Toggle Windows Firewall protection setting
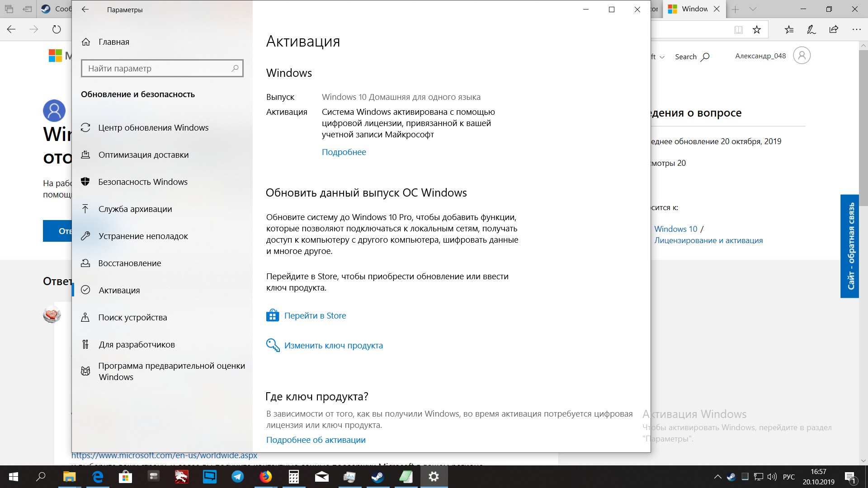Viewport: 868px width, 488px height. click(143, 181)
